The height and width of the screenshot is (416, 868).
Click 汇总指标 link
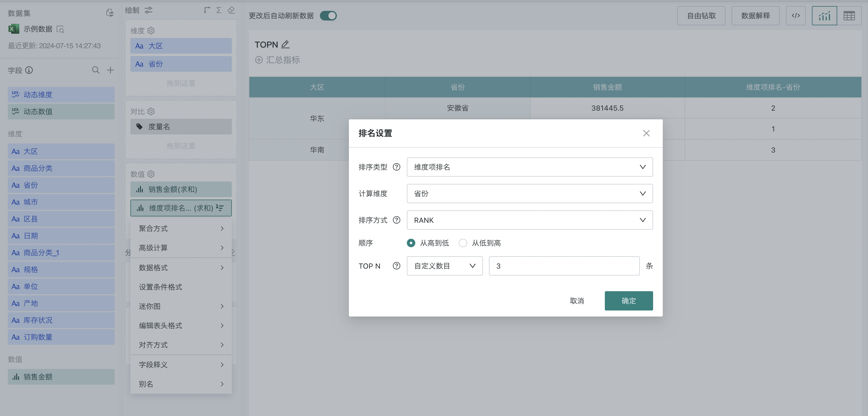click(283, 60)
